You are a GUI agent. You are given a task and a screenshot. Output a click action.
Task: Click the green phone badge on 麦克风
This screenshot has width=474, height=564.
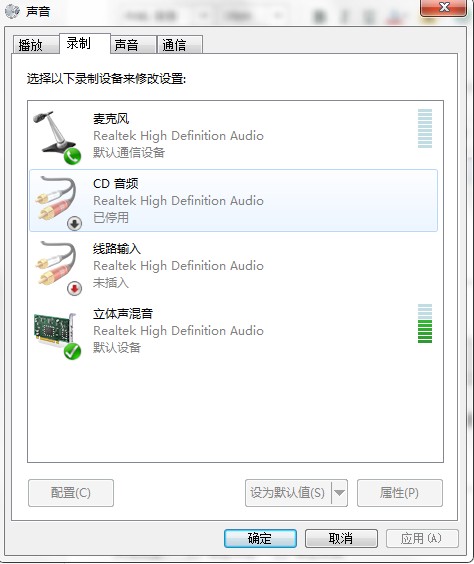coord(72,156)
